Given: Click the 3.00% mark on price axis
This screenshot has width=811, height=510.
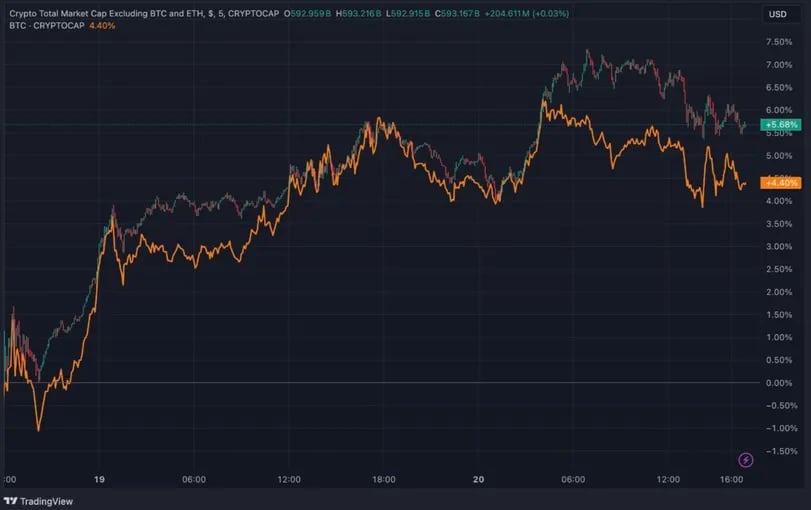Looking at the screenshot, I should point(778,246).
